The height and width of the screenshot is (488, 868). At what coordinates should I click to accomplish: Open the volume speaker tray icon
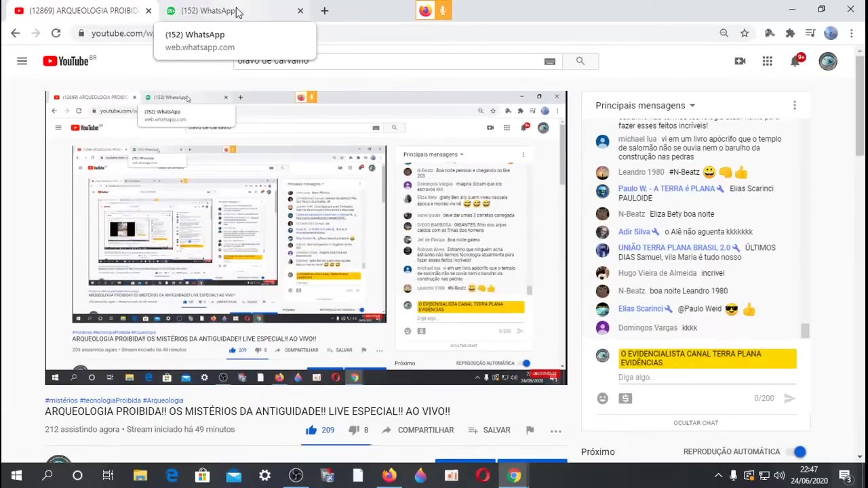(779, 475)
